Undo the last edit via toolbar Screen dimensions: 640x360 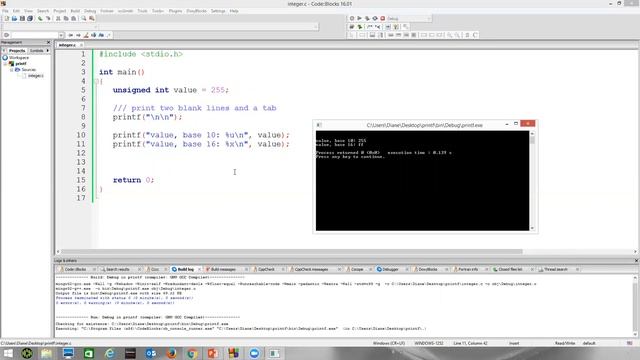tap(40, 18)
